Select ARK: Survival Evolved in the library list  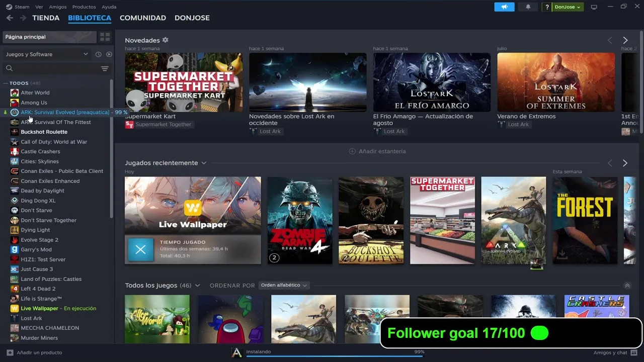[x=65, y=112]
